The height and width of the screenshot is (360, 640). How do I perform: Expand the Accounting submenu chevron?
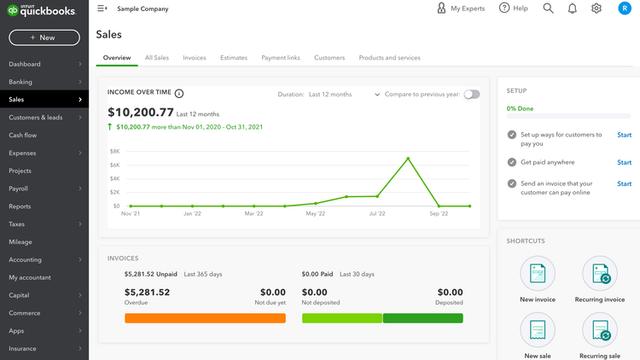point(80,260)
